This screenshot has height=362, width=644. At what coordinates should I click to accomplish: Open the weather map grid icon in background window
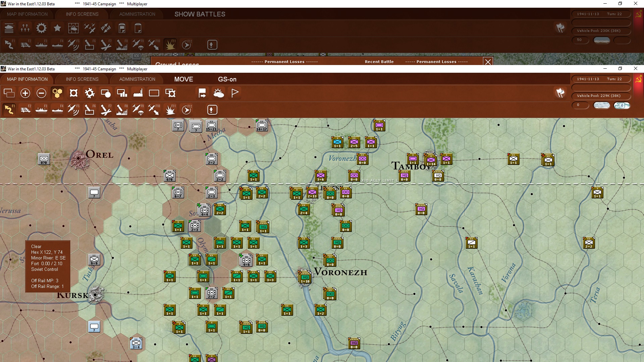(73, 28)
